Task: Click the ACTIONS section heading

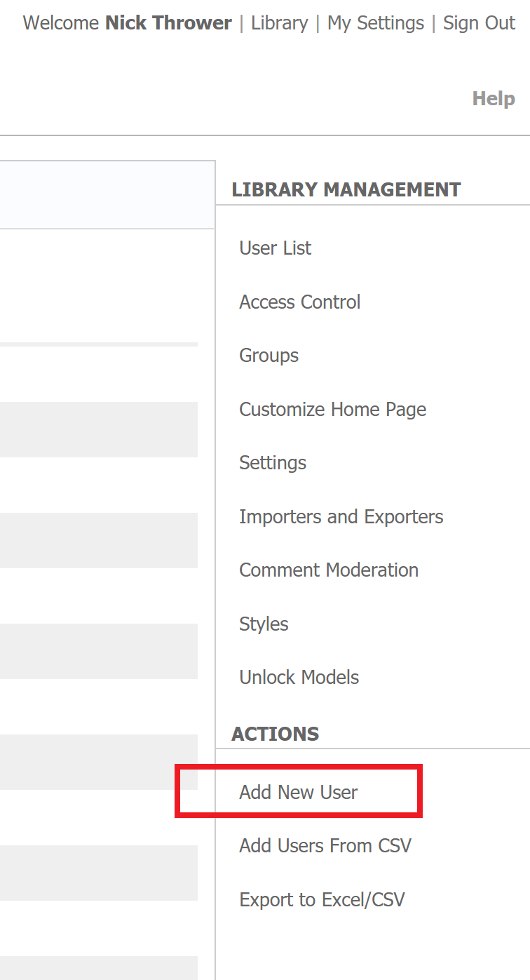Action: click(275, 734)
